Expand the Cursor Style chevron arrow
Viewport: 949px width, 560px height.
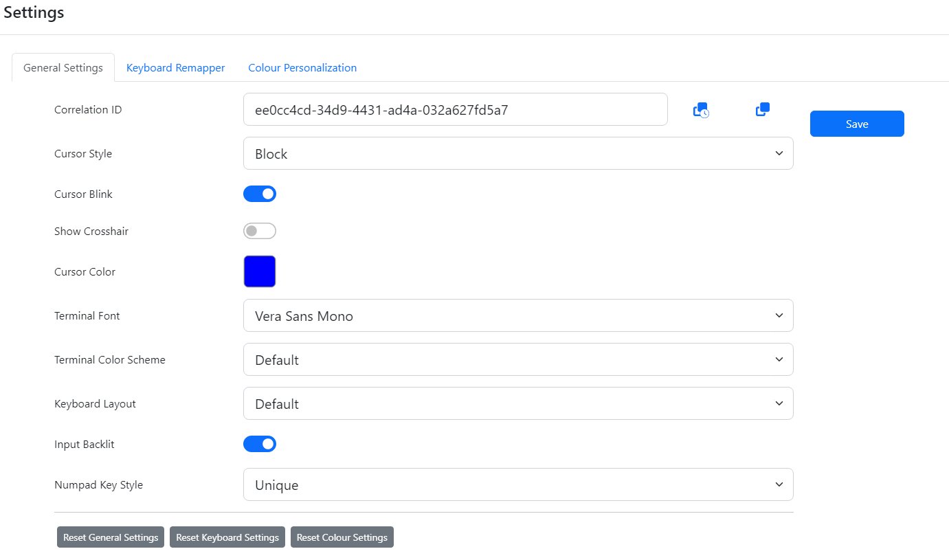779,153
